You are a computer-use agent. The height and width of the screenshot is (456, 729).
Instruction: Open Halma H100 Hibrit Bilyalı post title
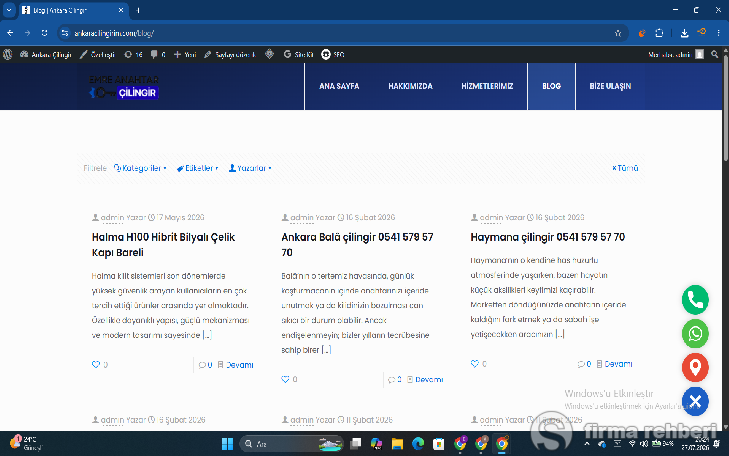coord(163,245)
